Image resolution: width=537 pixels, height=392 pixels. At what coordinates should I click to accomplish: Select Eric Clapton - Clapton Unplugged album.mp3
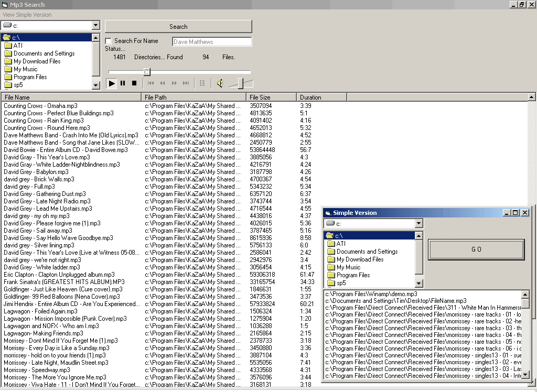[x=59, y=275]
